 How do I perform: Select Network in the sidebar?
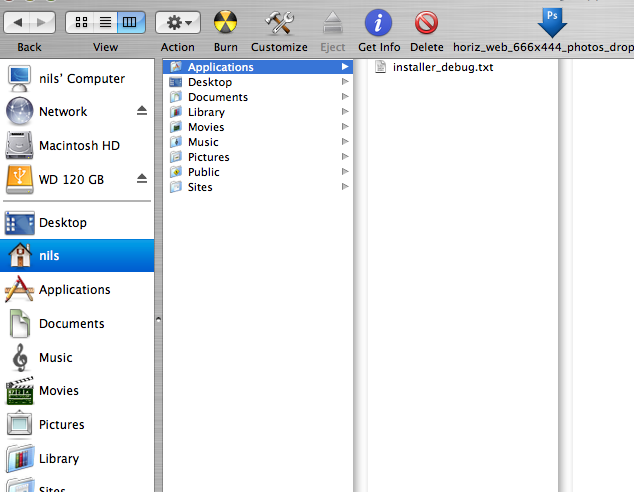pyautogui.click(x=77, y=112)
